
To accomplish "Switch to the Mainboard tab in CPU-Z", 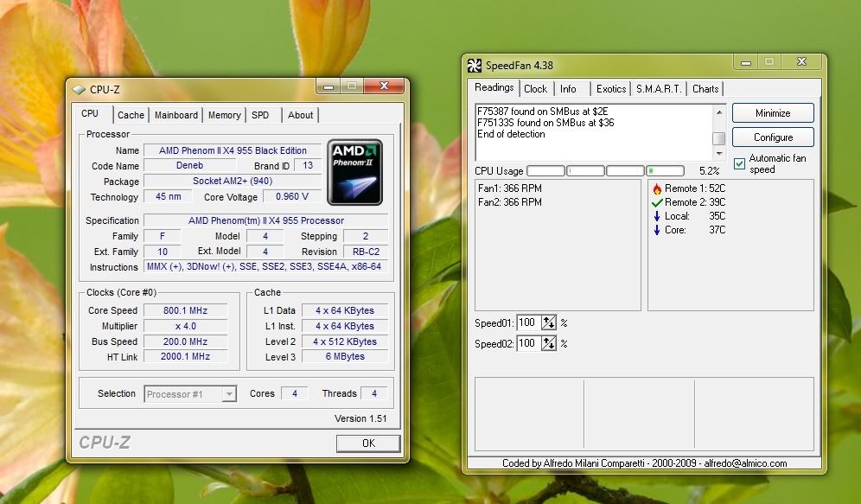I will (x=175, y=115).
